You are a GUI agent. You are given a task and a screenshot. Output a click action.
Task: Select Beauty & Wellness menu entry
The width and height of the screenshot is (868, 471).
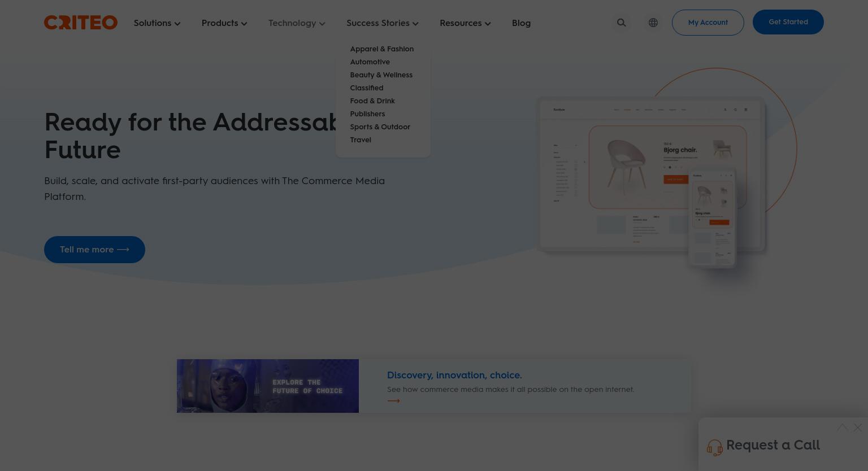[x=381, y=75]
